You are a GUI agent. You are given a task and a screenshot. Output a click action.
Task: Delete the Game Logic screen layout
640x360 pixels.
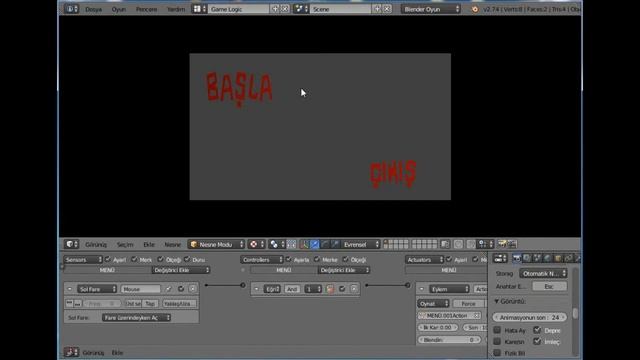coord(285,9)
